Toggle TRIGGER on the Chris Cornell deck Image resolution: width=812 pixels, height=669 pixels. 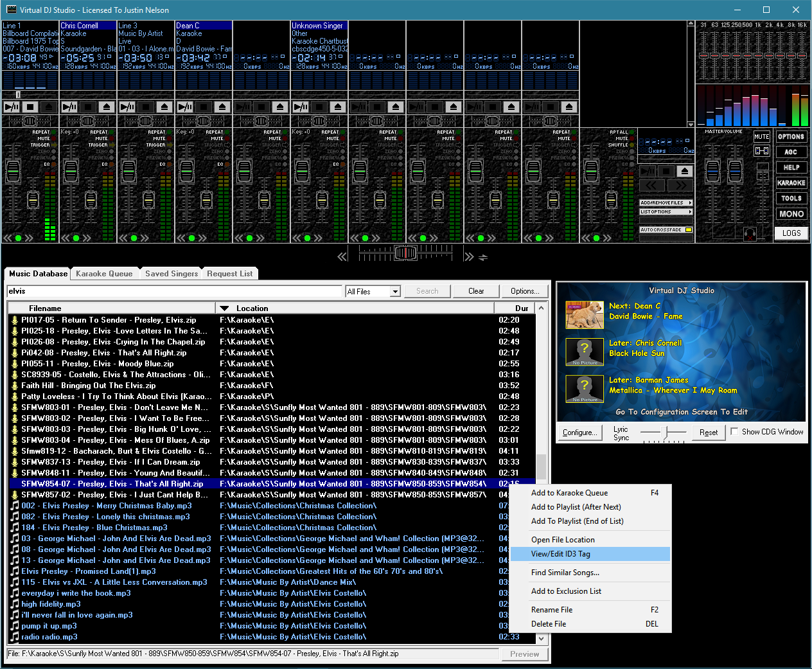click(x=103, y=145)
